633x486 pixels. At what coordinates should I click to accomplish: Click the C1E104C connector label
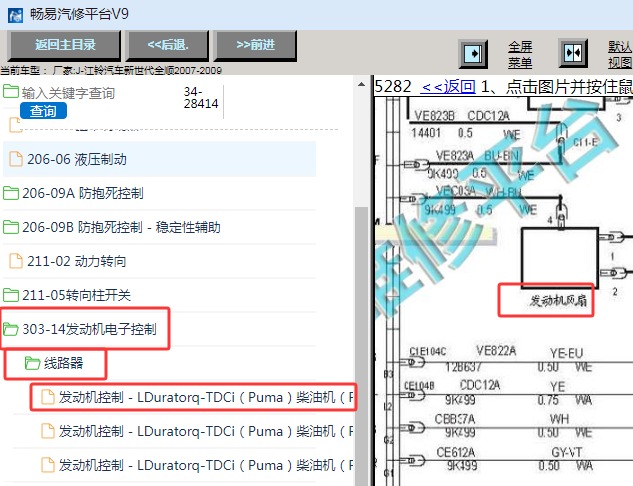coord(428,352)
